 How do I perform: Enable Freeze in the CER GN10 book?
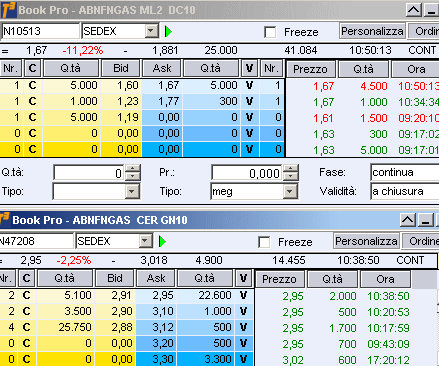(x=264, y=242)
